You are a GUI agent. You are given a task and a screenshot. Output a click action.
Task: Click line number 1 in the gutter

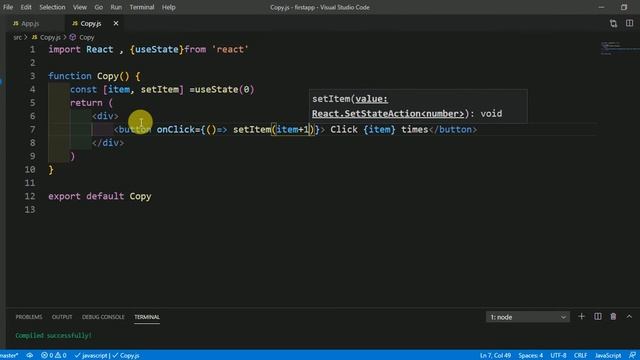(x=32, y=49)
